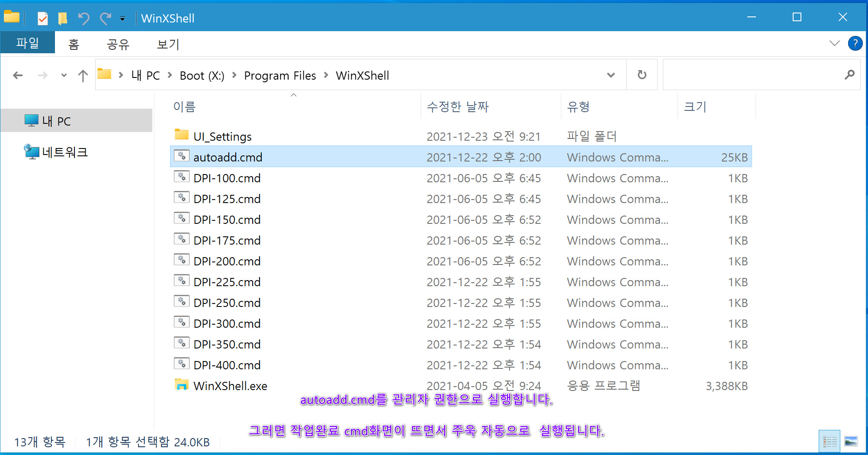Open the 공유 ribbon tab
The height and width of the screenshot is (455, 868).
pos(118,44)
